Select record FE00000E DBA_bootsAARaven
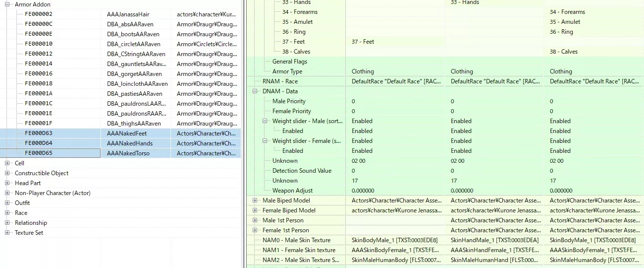Screen dimensions: 644x268 121,34
